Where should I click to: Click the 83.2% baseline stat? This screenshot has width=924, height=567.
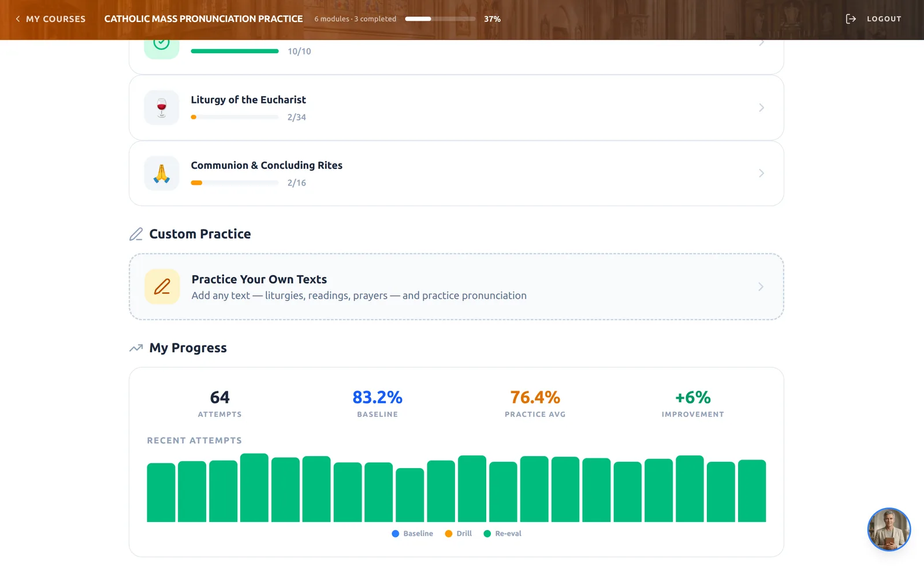click(x=378, y=403)
